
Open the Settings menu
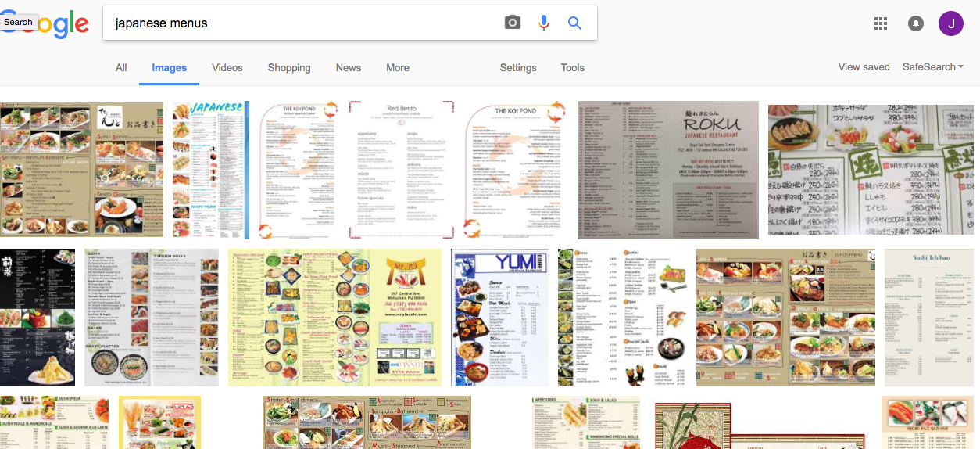[x=518, y=68]
